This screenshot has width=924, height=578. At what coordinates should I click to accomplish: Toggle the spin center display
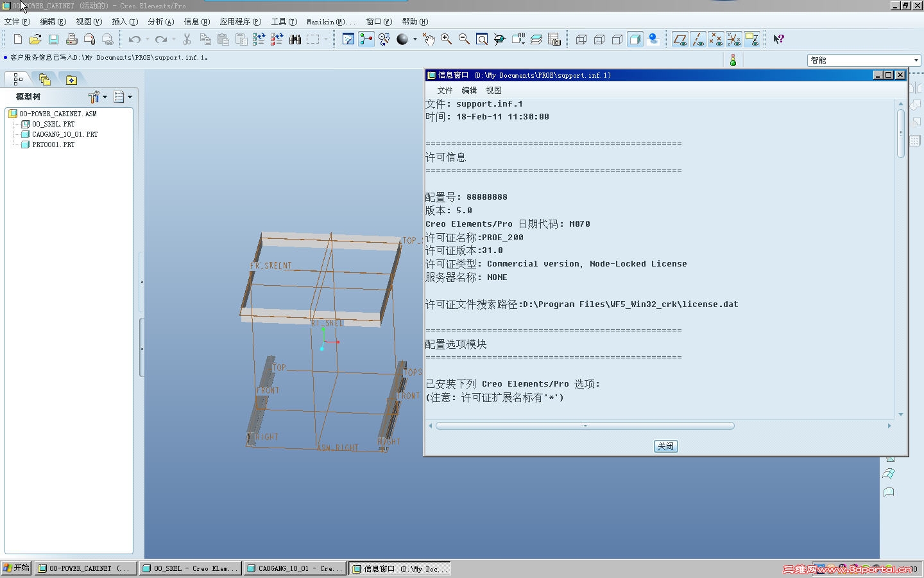[x=366, y=39]
